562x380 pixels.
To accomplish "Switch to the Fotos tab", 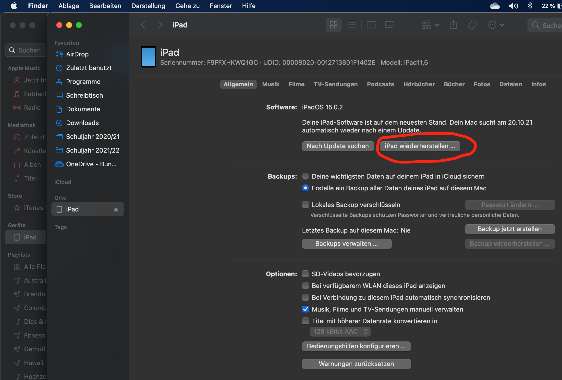I will click(482, 84).
